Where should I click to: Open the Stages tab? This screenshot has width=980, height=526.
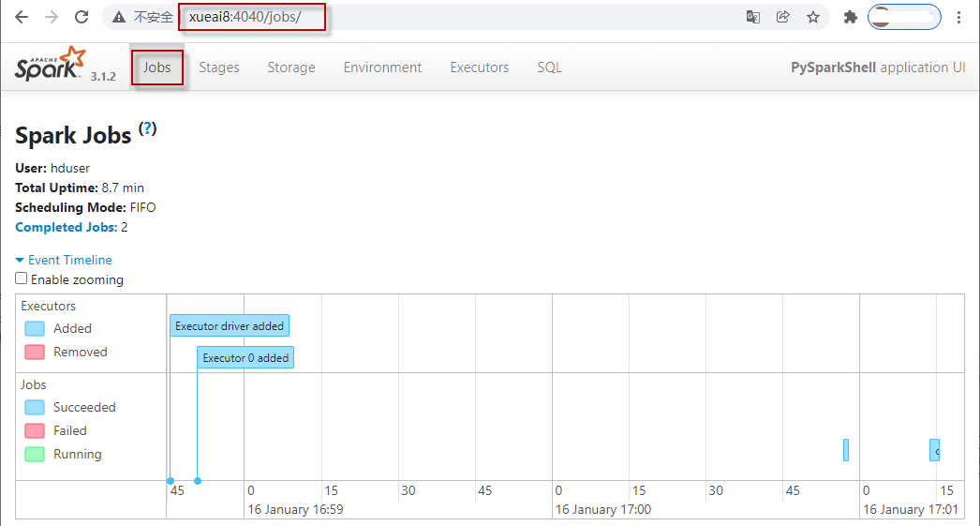click(x=218, y=68)
